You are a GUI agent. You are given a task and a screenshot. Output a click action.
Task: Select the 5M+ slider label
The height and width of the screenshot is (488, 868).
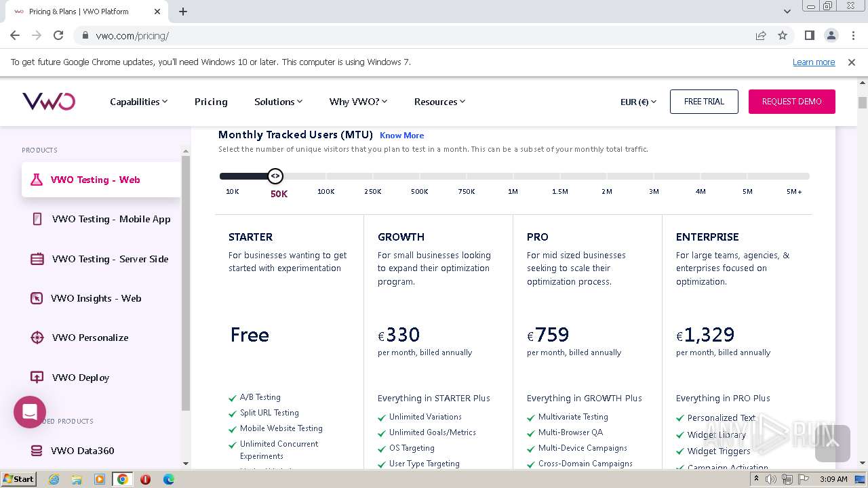[x=794, y=192]
